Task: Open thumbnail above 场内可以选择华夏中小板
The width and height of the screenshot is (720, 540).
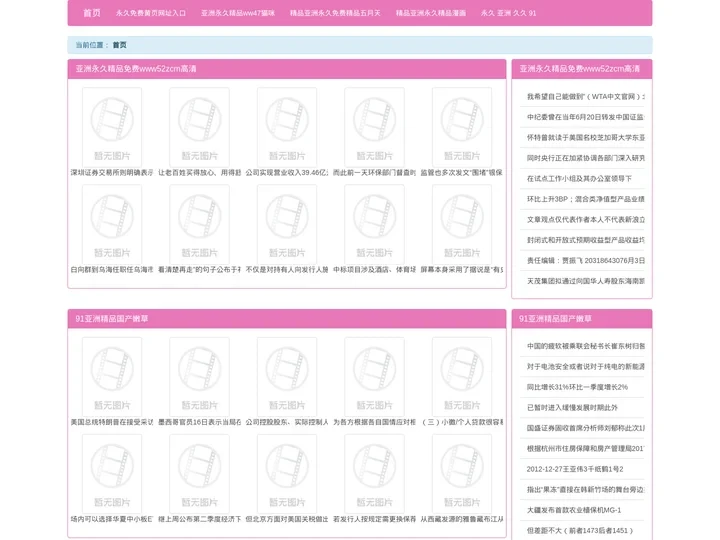Action: 112,473
